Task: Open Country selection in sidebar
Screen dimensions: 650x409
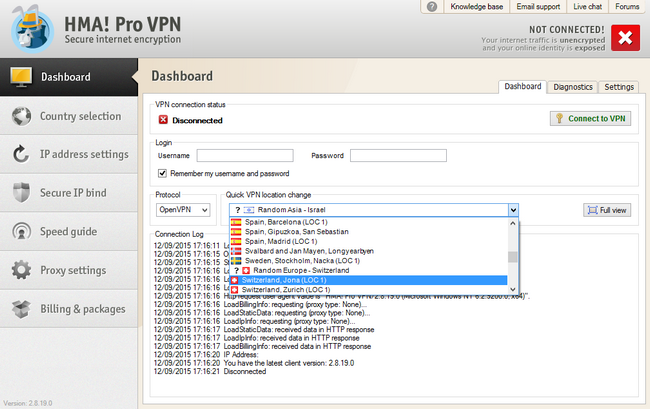Action: click(69, 116)
